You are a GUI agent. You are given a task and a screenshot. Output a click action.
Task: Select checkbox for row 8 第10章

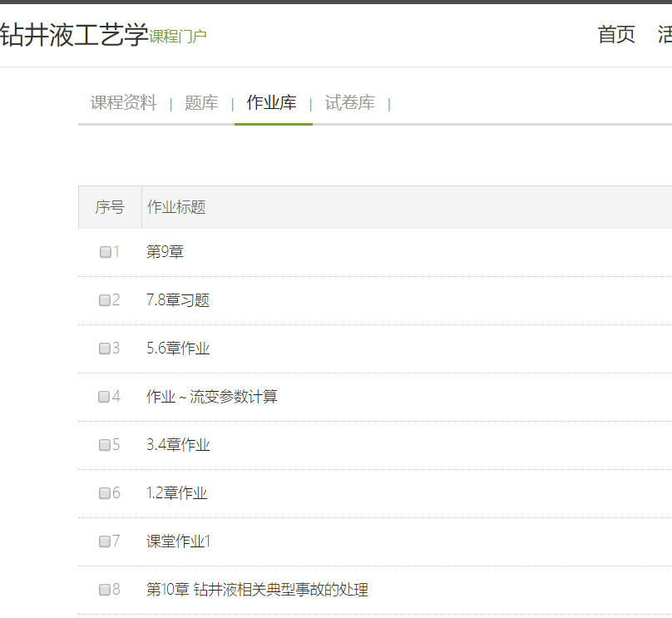pos(105,590)
